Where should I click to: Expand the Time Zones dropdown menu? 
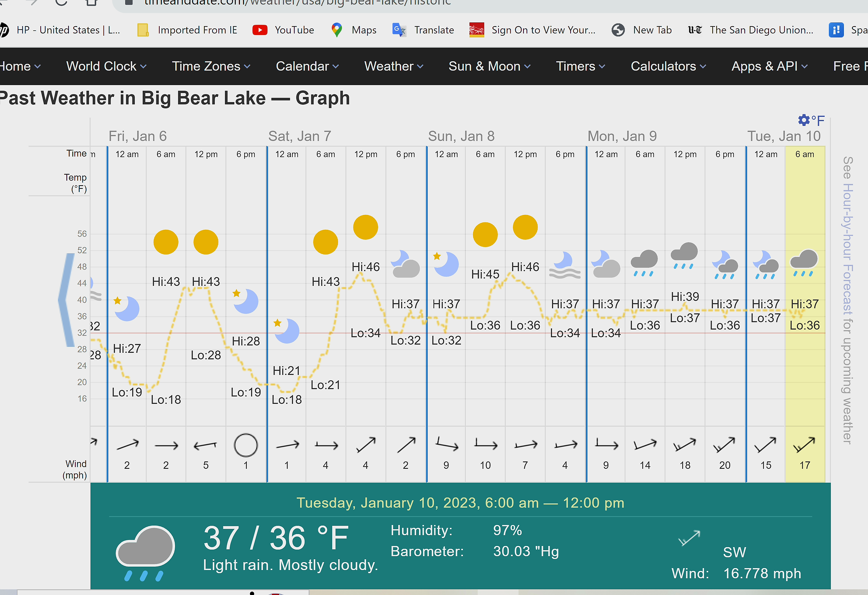(211, 66)
